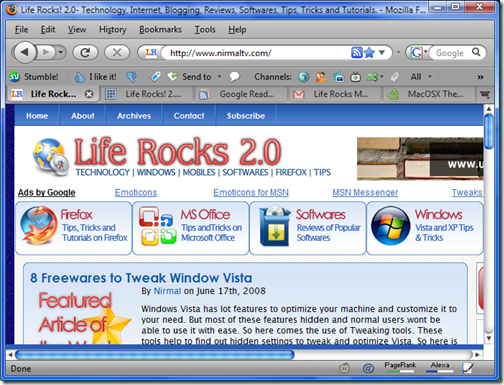Click the horizontal scrollbar thumb
The width and height of the screenshot is (504, 385).
pyautogui.click(x=155, y=355)
